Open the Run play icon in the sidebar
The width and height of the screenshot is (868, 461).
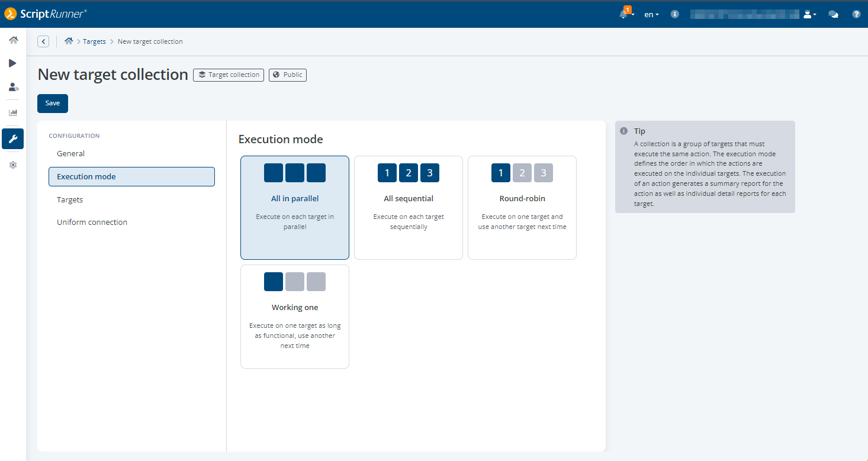13,63
